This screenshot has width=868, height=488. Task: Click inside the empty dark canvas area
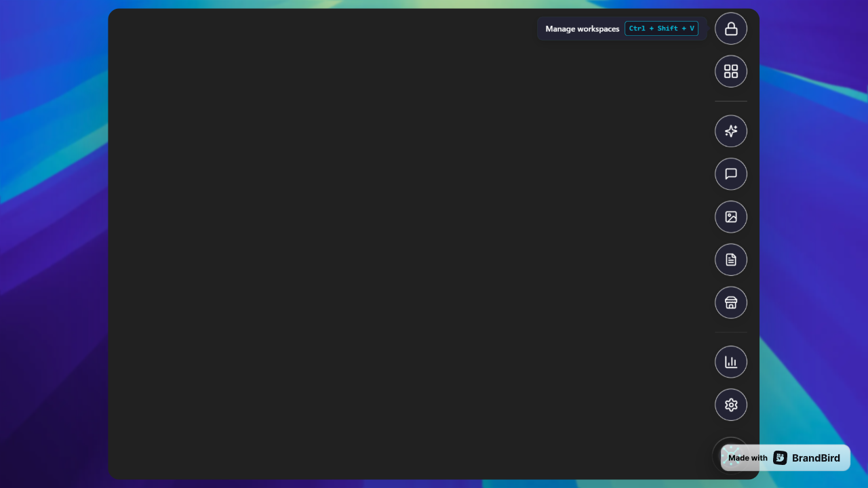(x=407, y=244)
